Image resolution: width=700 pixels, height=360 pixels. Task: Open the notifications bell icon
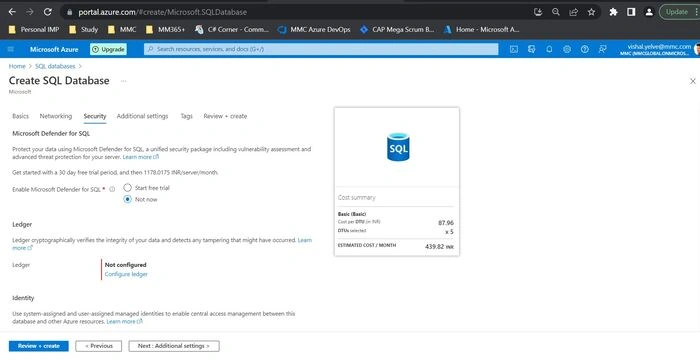549,49
